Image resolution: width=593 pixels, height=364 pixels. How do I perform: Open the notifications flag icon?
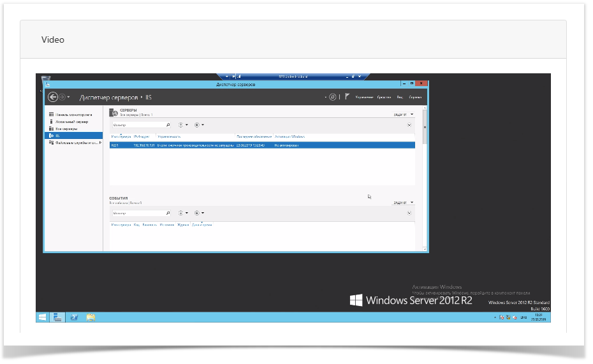pos(347,97)
